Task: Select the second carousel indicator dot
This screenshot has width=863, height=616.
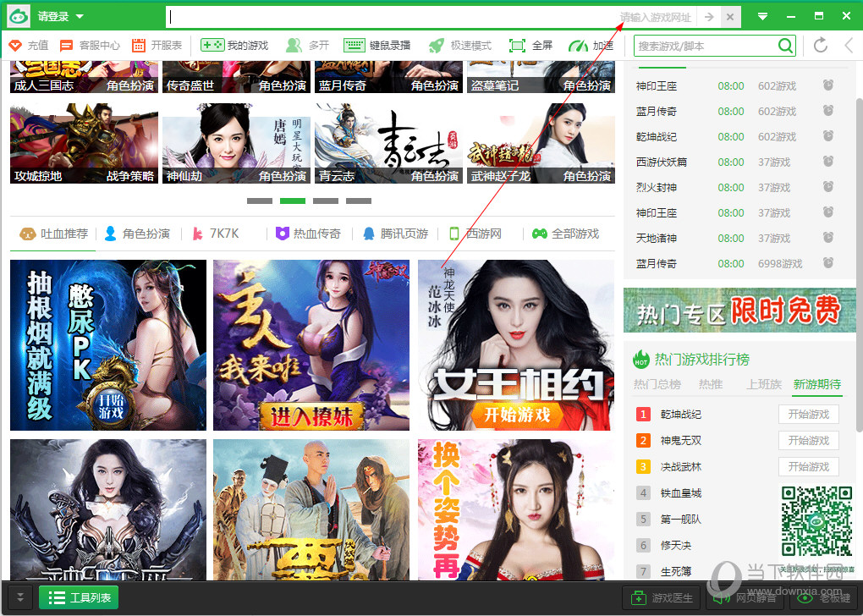Action: click(292, 201)
